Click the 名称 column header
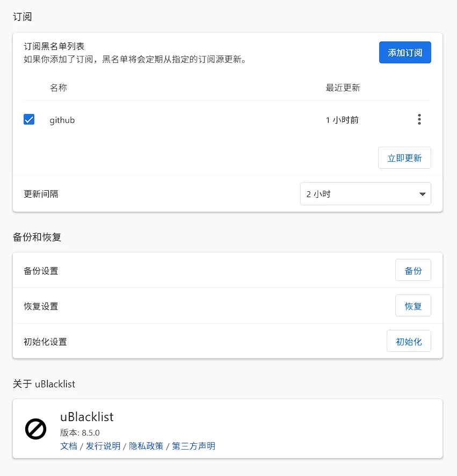 (58, 88)
